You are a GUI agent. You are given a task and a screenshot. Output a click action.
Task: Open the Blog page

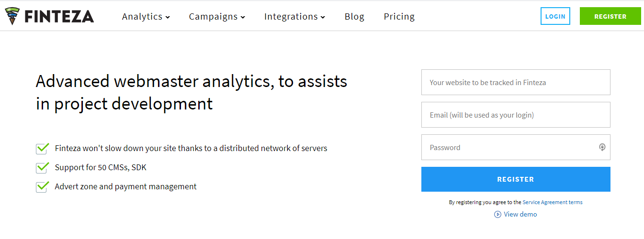354,17
